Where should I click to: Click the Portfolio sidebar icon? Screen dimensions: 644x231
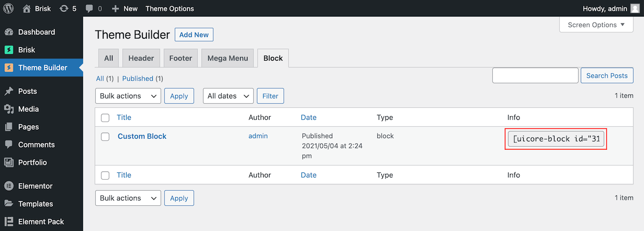(9, 162)
